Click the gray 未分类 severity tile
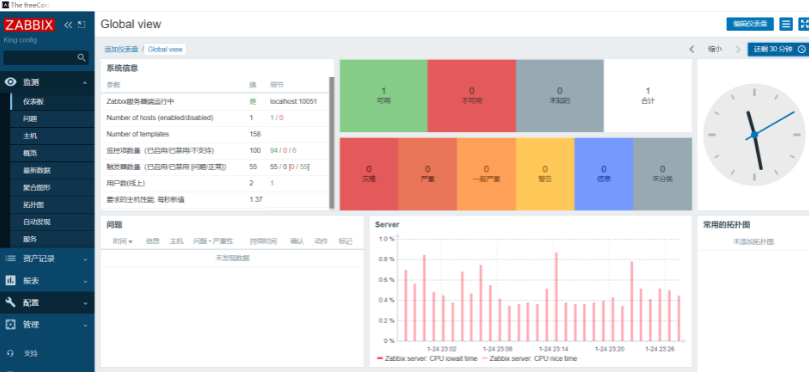Screen dimensions: 809x372 [x=662, y=174]
